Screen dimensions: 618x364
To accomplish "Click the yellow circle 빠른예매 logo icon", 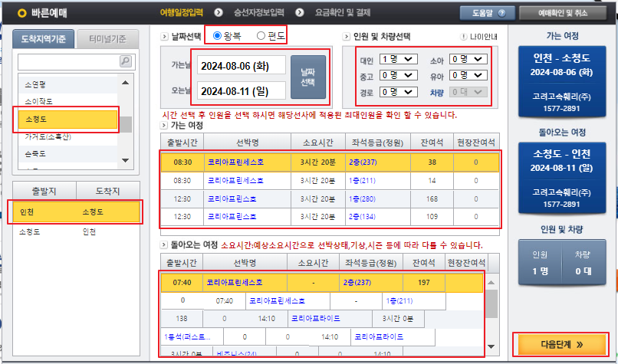I will coord(22,13).
